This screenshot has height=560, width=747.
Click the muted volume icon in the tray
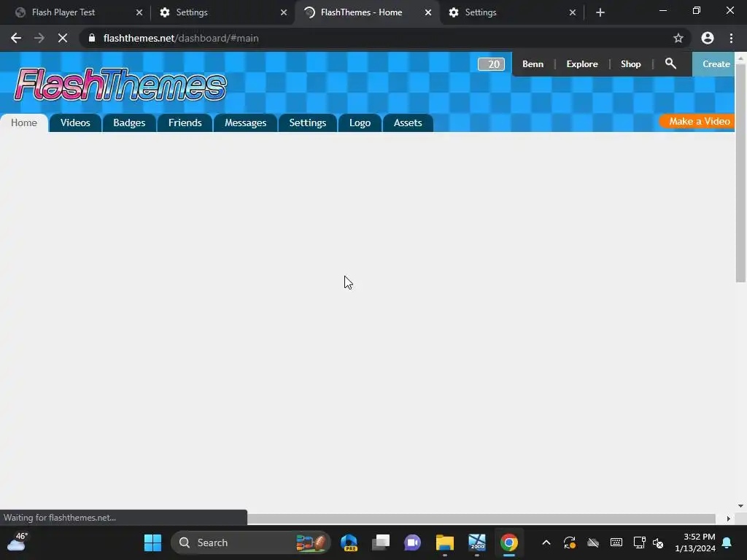[x=658, y=542]
